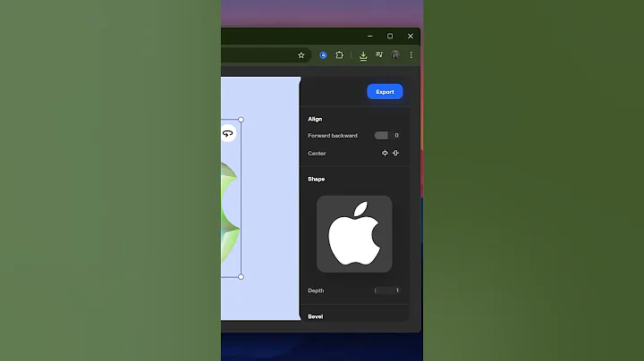The width and height of the screenshot is (644, 361).
Task: Open the Extensions puzzle-piece menu
Action: (339, 55)
